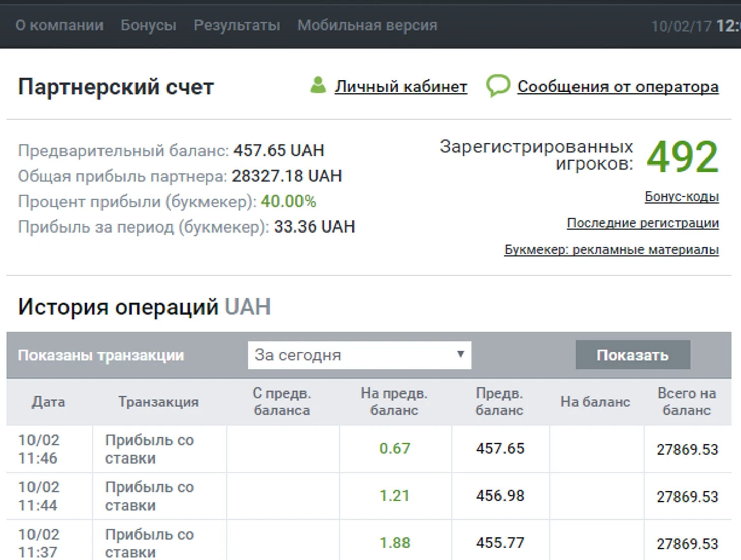Click the 10/02 11:44 transaction row date
741x560 pixels.
click(39, 496)
